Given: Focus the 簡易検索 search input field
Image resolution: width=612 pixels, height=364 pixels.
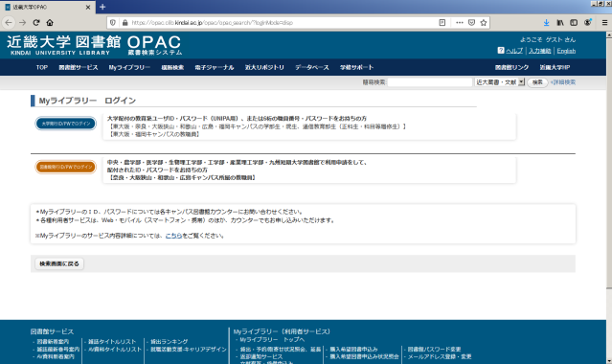Looking at the screenshot, I should (x=430, y=82).
